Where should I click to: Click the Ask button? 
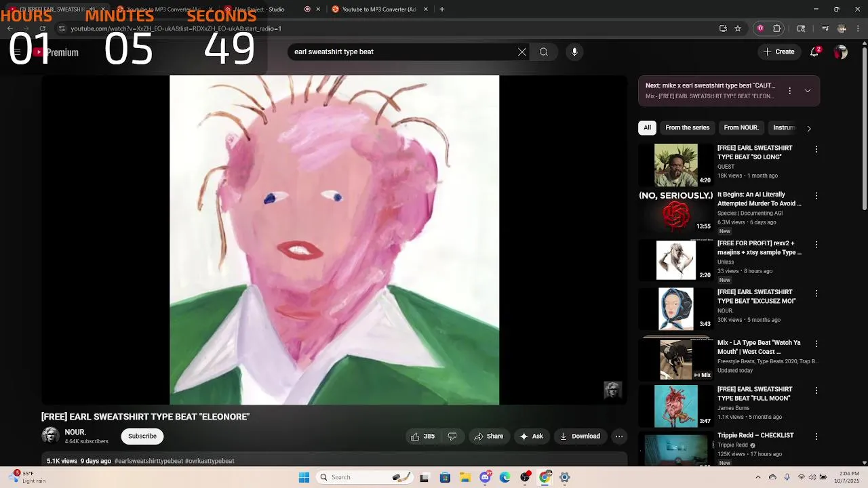[532, 436]
